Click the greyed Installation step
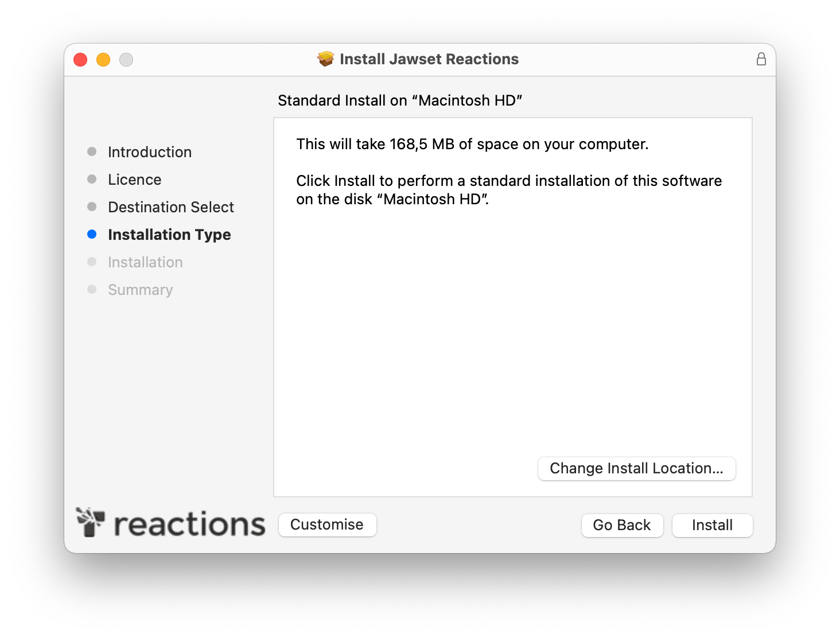The width and height of the screenshot is (840, 638). (x=145, y=262)
